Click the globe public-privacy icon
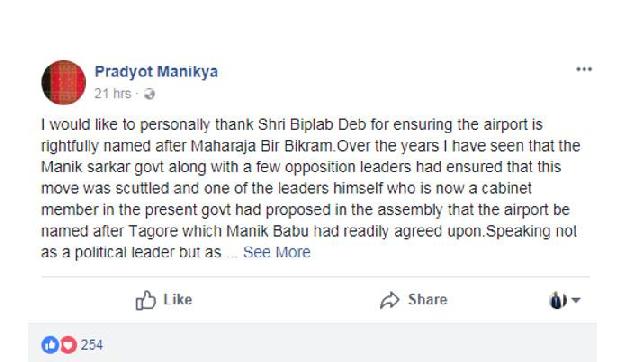Image resolution: width=630 pixels, height=362 pixels. (149, 94)
